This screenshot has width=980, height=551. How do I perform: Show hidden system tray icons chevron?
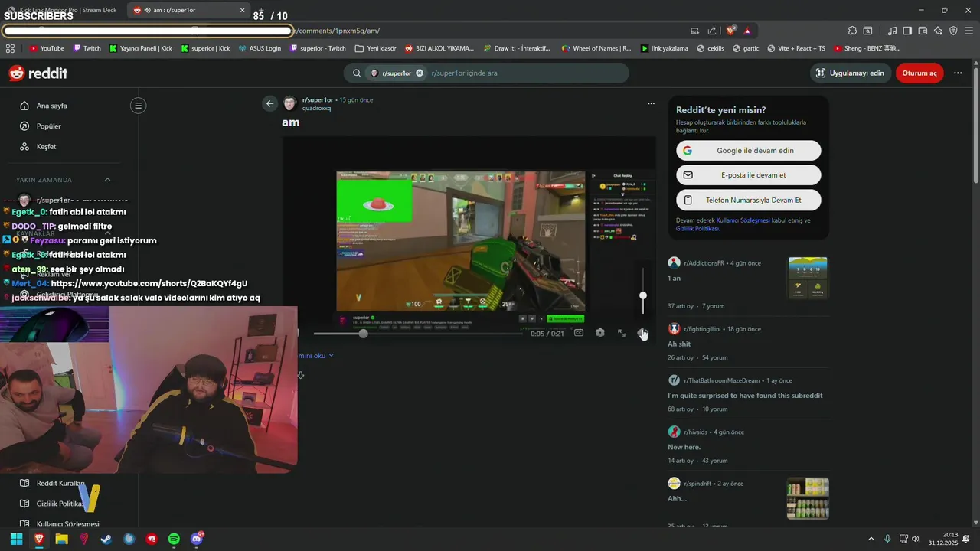point(871,539)
